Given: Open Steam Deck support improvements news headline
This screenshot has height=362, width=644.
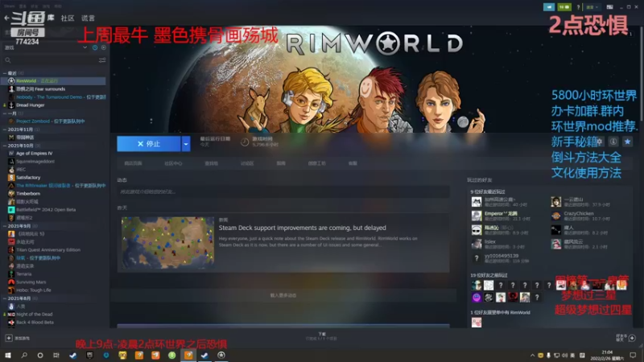Looking at the screenshot, I should click(303, 228).
